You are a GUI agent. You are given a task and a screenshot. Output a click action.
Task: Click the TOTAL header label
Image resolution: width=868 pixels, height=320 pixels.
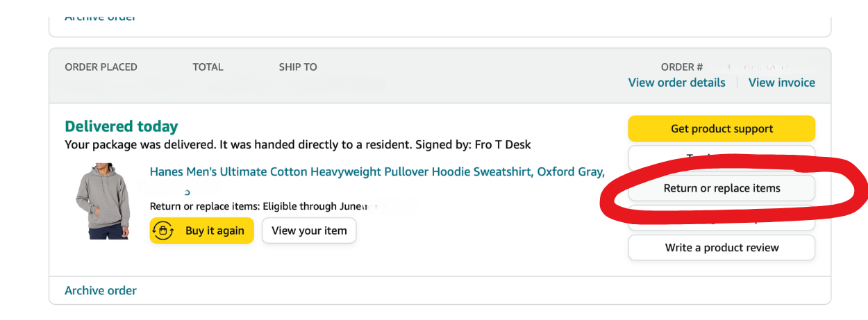click(x=208, y=67)
